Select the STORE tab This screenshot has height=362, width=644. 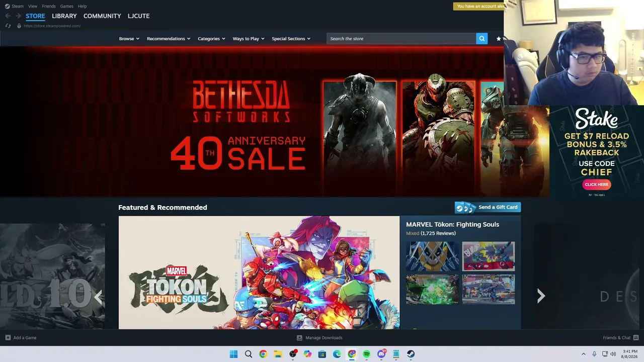click(35, 16)
